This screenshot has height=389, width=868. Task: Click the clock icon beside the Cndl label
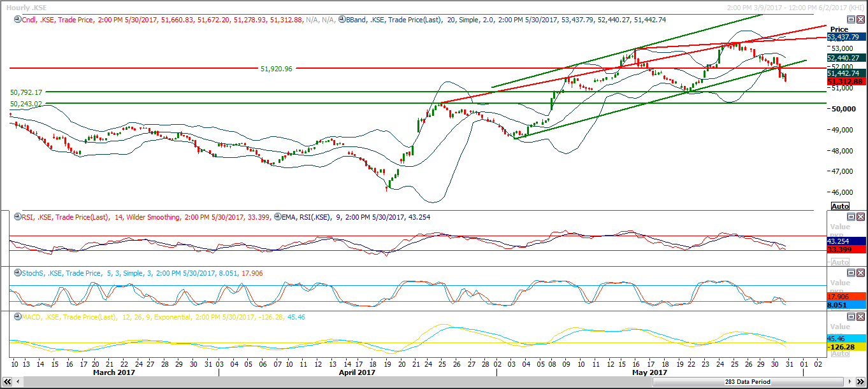tap(16, 20)
